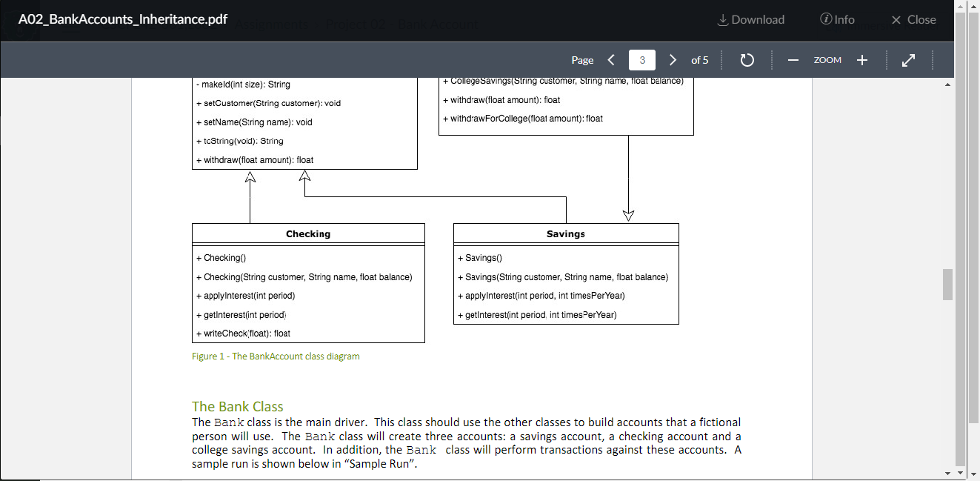Open the Info panel

pyautogui.click(x=837, y=20)
